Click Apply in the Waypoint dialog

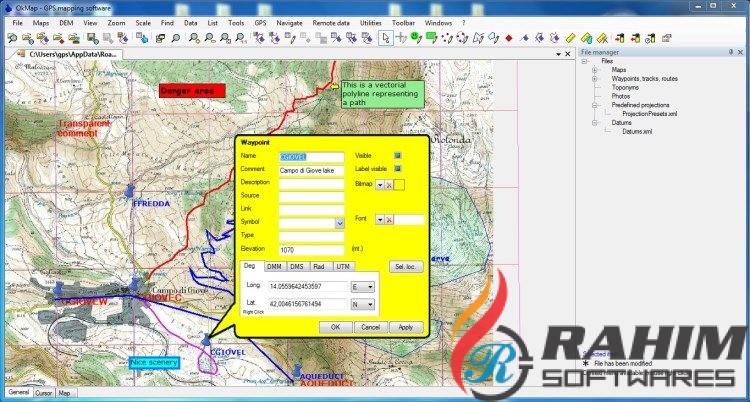406,327
